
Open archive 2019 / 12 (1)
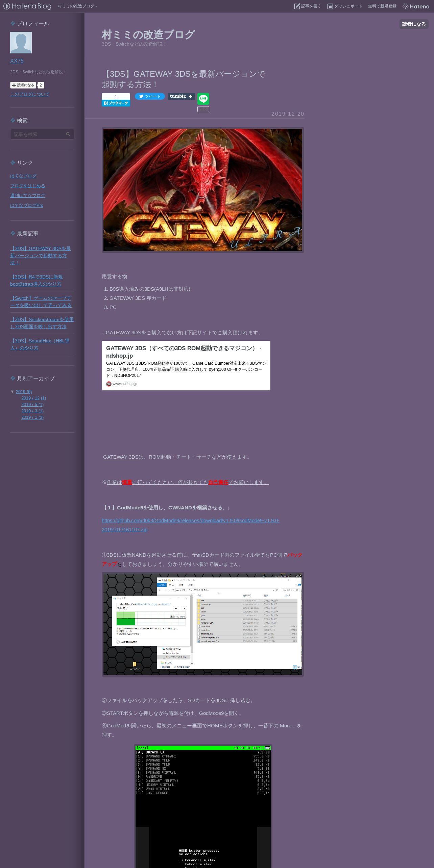33,398
